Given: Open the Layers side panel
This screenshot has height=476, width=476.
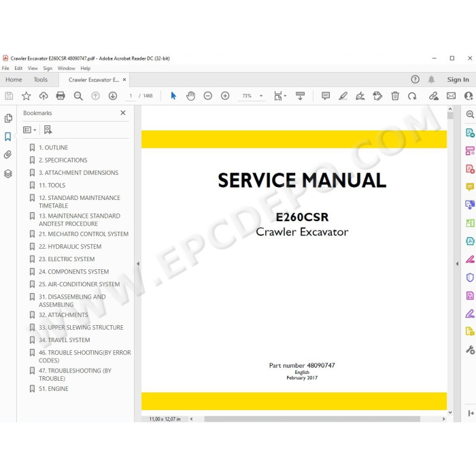Looking at the screenshot, I should tap(8, 173).
